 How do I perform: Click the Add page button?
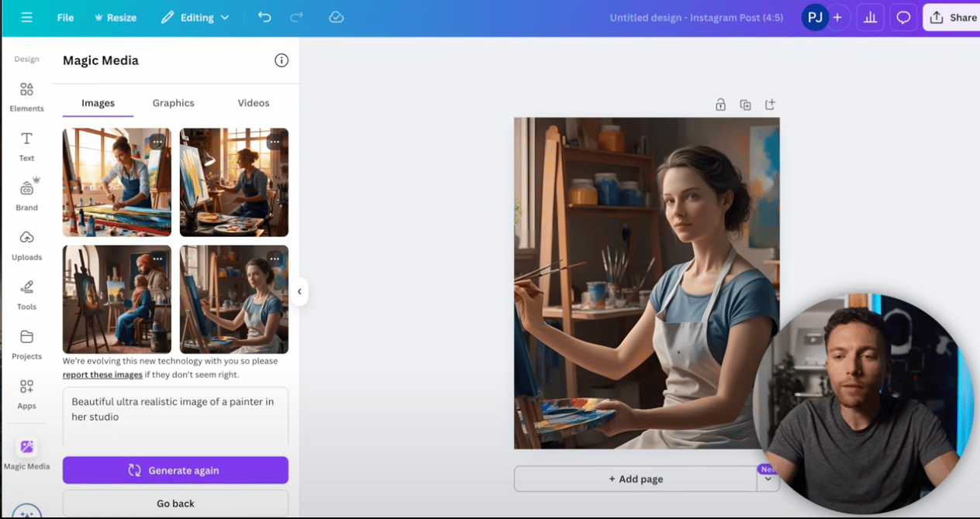tap(636, 479)
